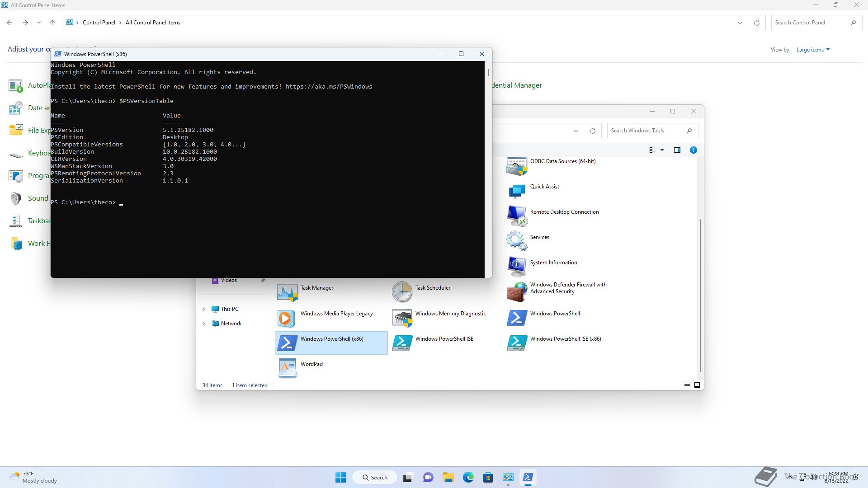Select Videos in the navigation pane
The height and width of the screenshot is (488, 868).
point(229,280)
